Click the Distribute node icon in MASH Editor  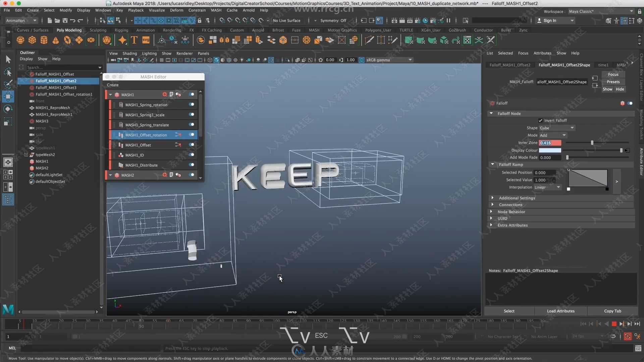click(121, 165)
